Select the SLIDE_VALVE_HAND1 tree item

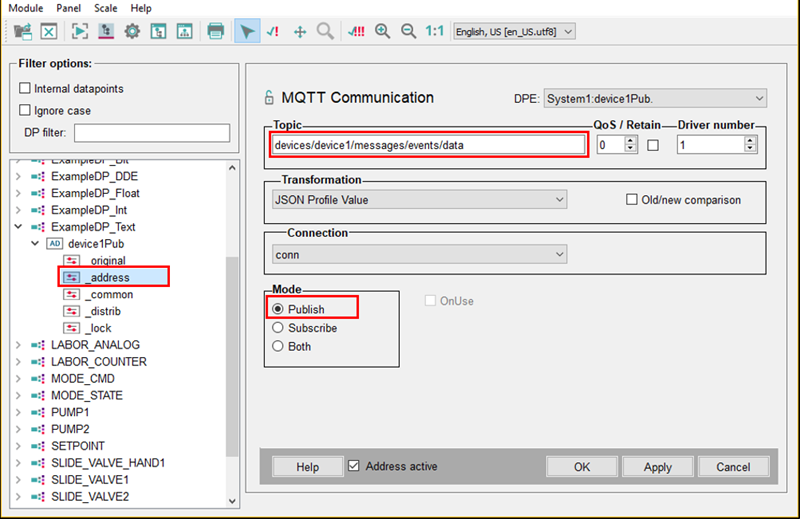click(108, 463)
